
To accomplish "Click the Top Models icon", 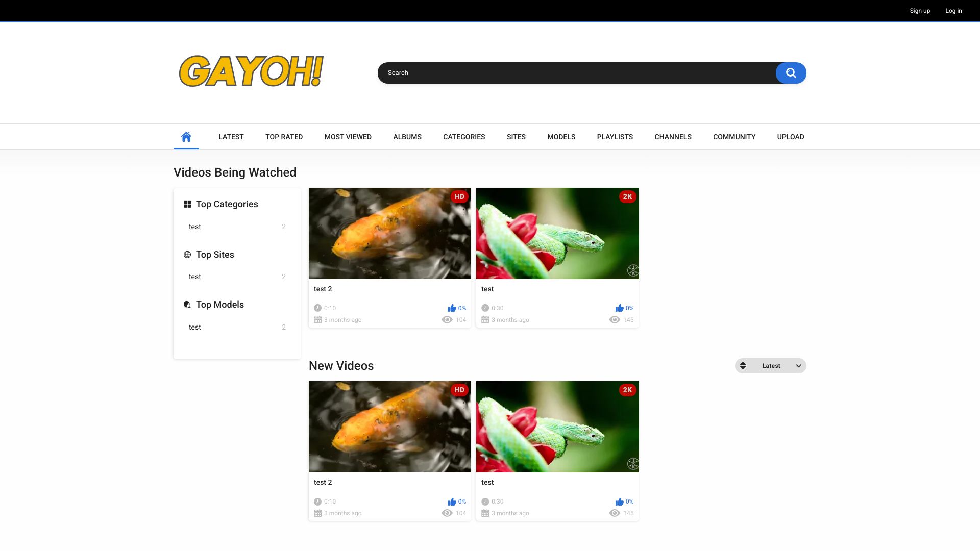I will coord(187,305).
